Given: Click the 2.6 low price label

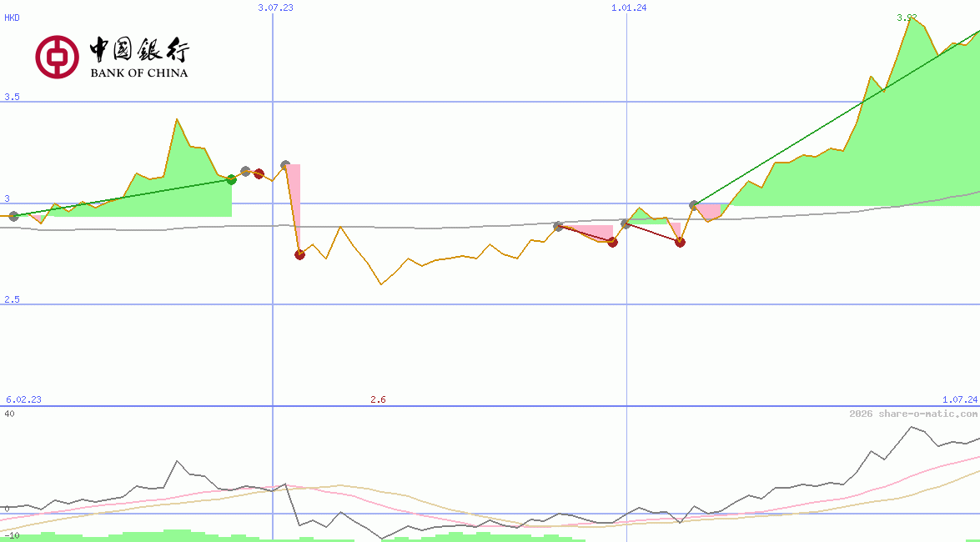Looking at the screenshot, I should point(378,399).
